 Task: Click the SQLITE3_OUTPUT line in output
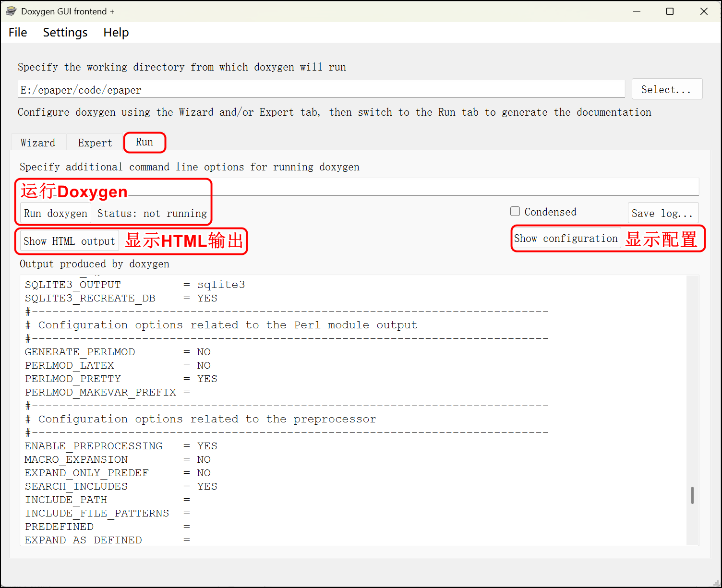pyautogui.click(x=134, y=284)
